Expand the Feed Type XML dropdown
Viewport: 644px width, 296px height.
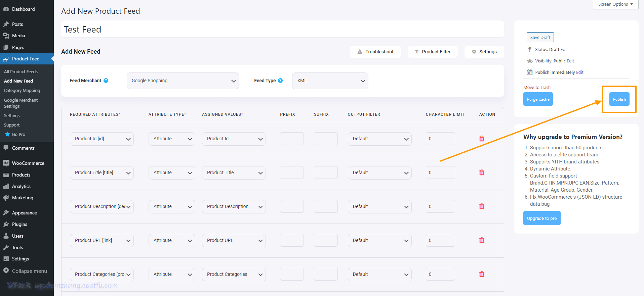pos(330,81)
